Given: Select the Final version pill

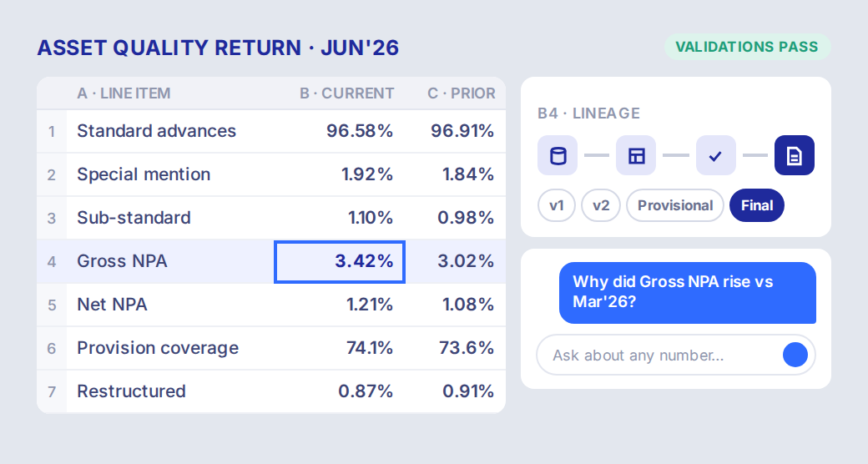Looking at the screenshot, I should click(757, 205).
